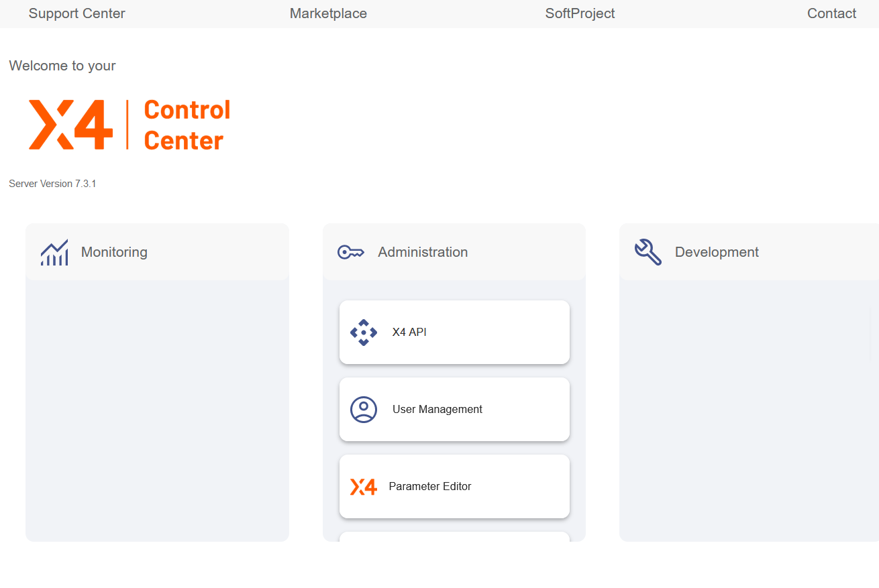Open the SoftProject navigation link
This screenshot has width=879, height=588.
(x=580, y=13)
